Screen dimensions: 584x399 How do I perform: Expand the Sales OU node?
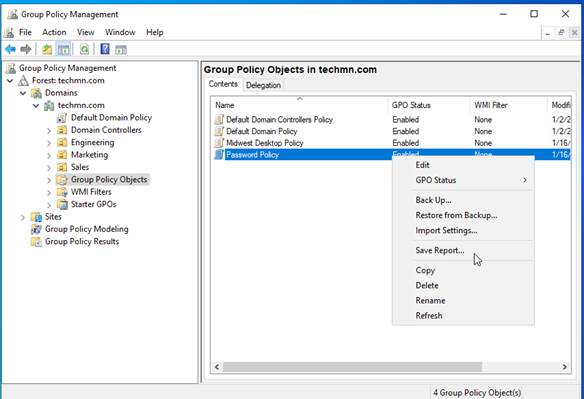pos(49,167)
